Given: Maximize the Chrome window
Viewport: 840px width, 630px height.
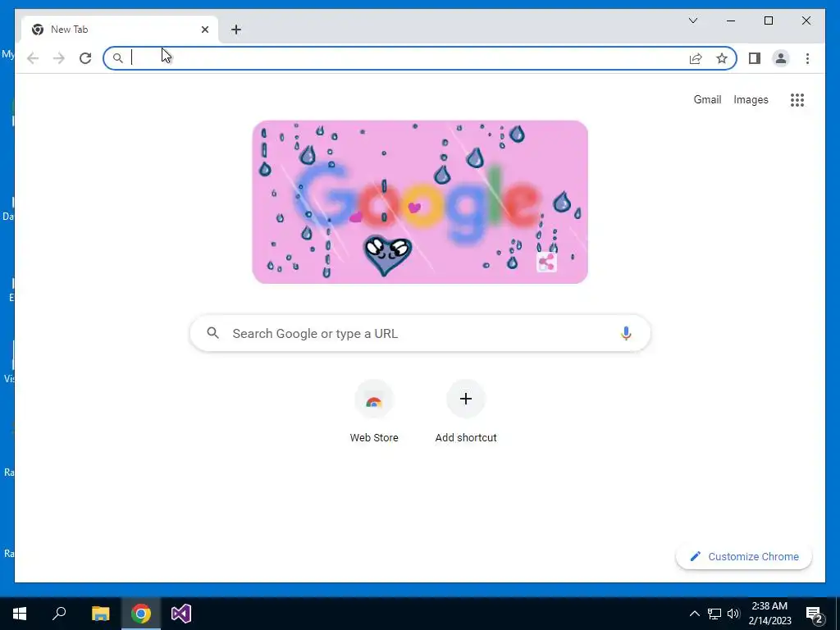Looking at the screenshot, I should click(768, 21).
